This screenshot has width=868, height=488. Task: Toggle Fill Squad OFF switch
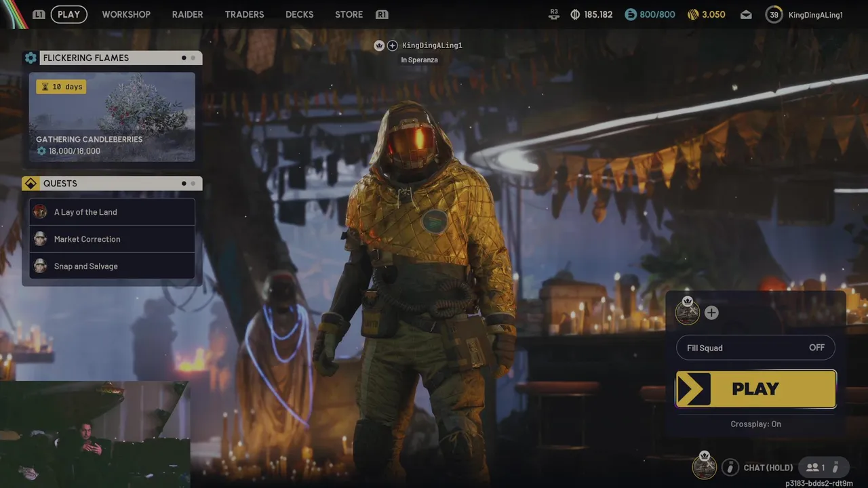755,348
